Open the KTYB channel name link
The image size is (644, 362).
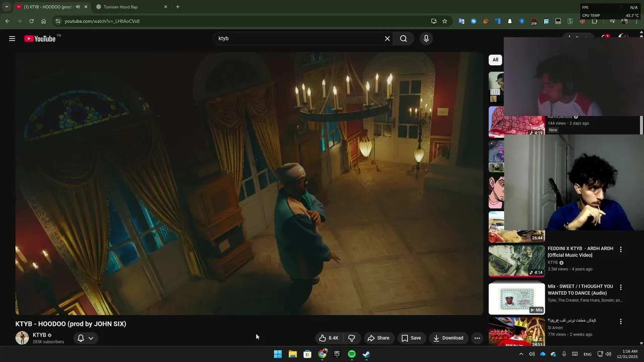click(39, 335)
